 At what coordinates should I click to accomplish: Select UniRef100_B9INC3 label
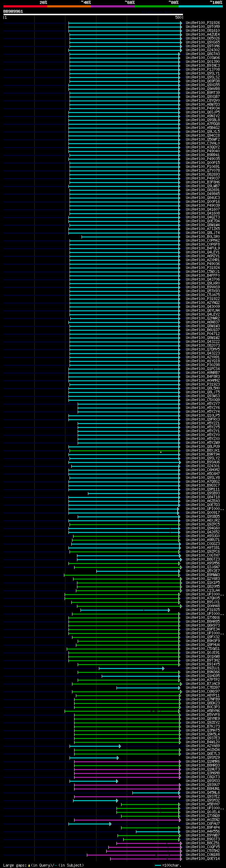click(203, 66)
